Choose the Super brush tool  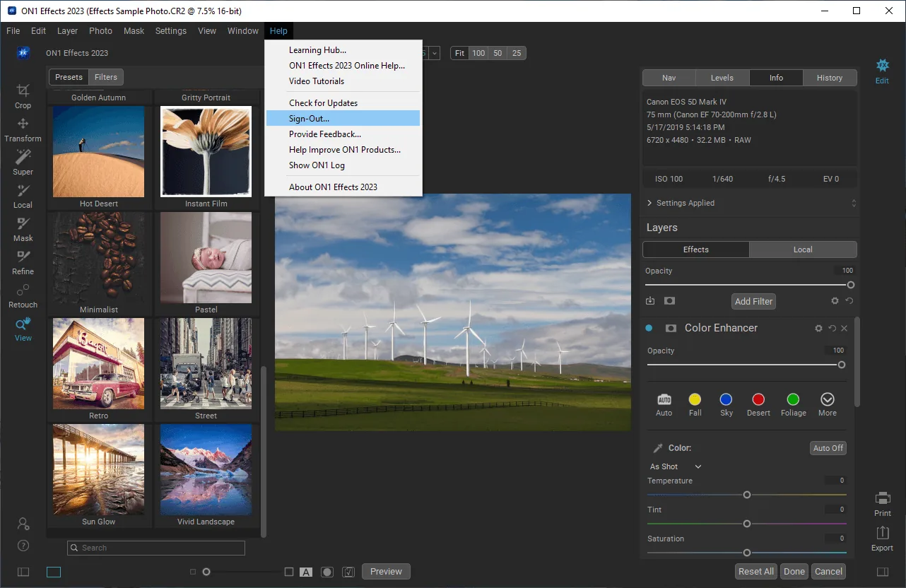[x=23, y=163]
